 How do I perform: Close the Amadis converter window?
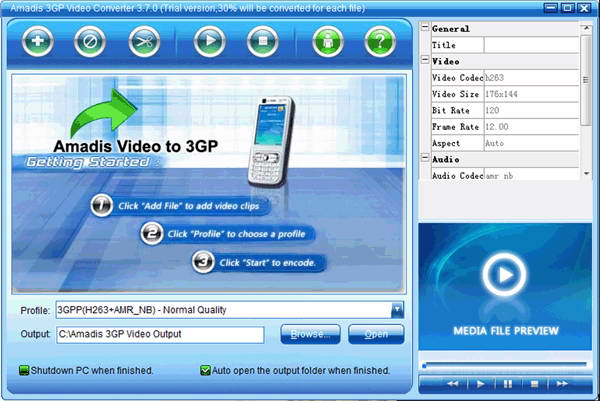[584, 8]
